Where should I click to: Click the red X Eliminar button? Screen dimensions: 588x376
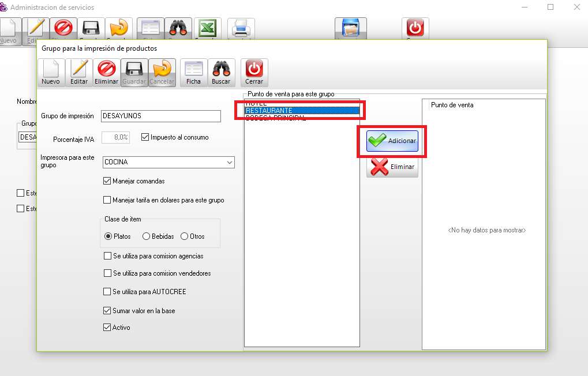392,167
